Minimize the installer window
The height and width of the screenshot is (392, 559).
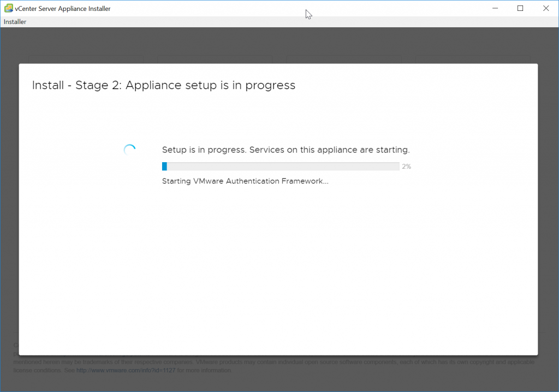[495, 8]
